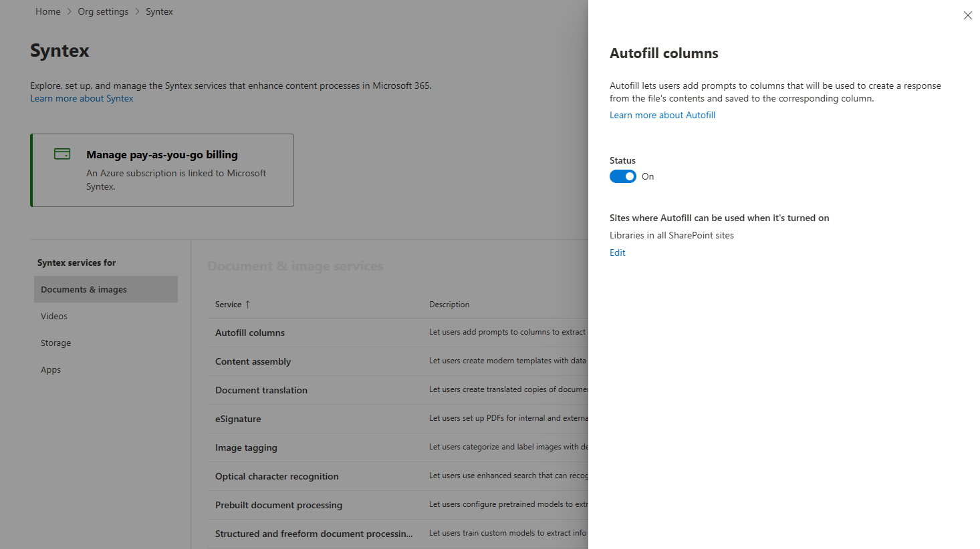Open Content assembly service

[x=253, y=361]
